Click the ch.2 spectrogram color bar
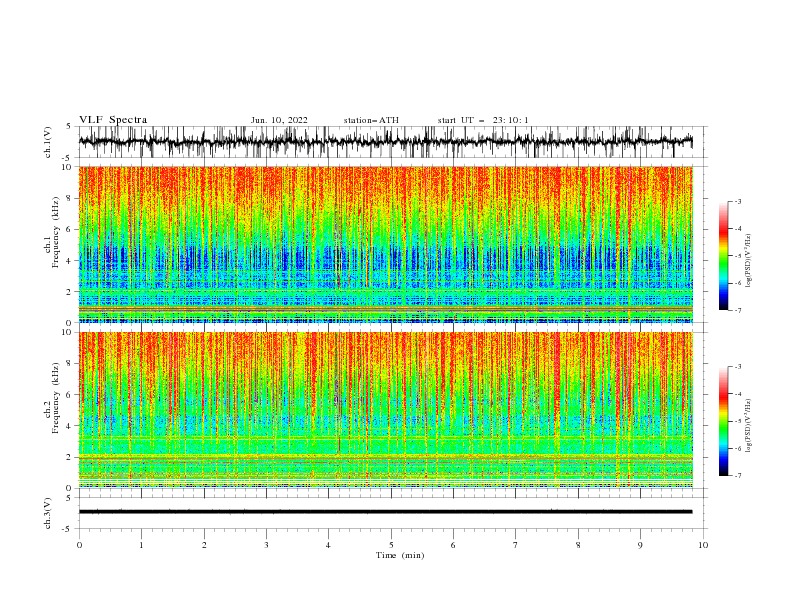Screen dimensions: 792x612 [x=724, y=421]
